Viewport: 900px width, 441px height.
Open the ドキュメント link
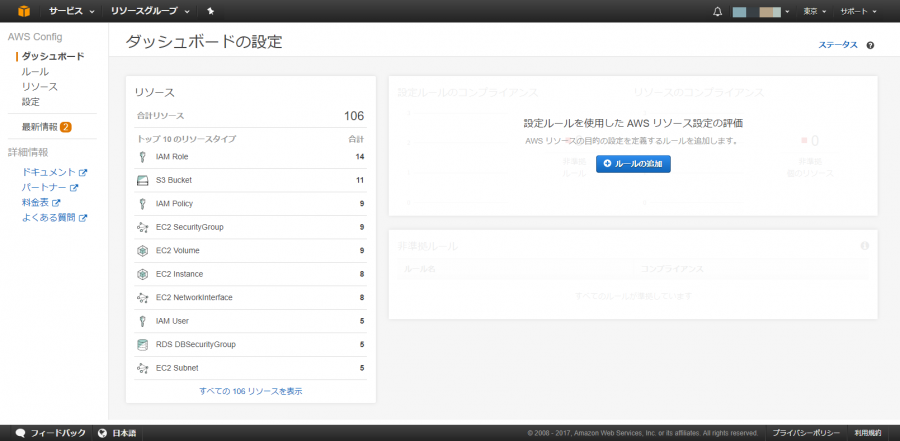pos(49,172)
